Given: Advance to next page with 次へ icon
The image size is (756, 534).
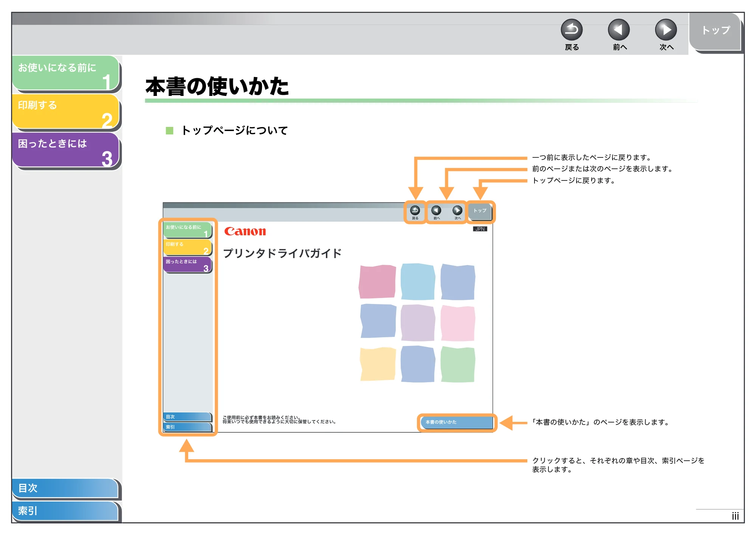Looking at the screenshot, I should pyautogui.click(x=666, y=30).
